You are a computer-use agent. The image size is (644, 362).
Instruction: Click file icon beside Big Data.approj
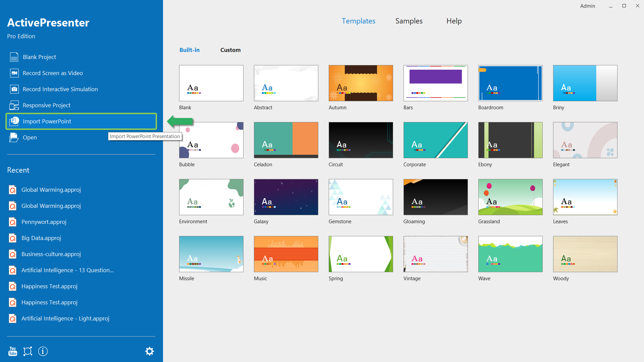[13, 238]
